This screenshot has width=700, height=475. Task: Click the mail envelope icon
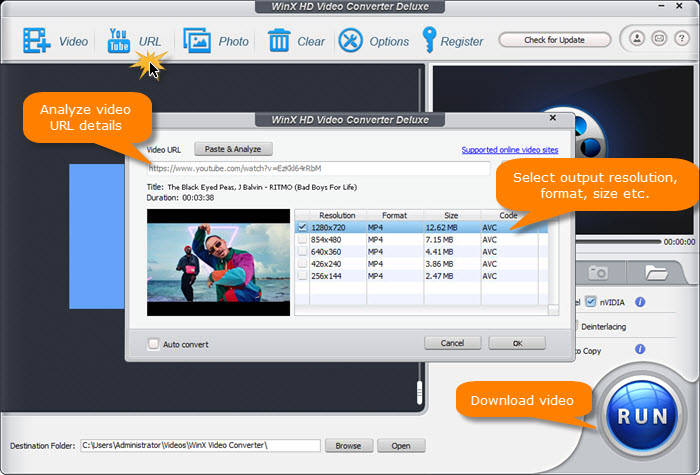658,40
